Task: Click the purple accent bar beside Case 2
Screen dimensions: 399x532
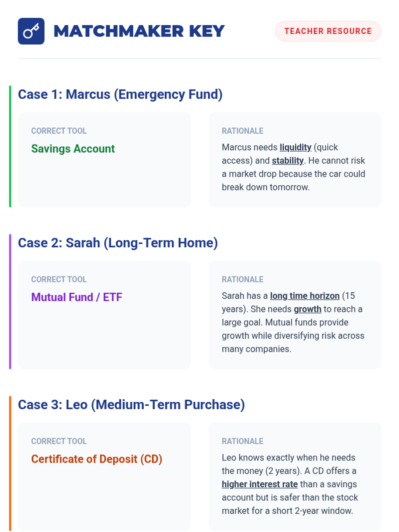Action: 10,302
